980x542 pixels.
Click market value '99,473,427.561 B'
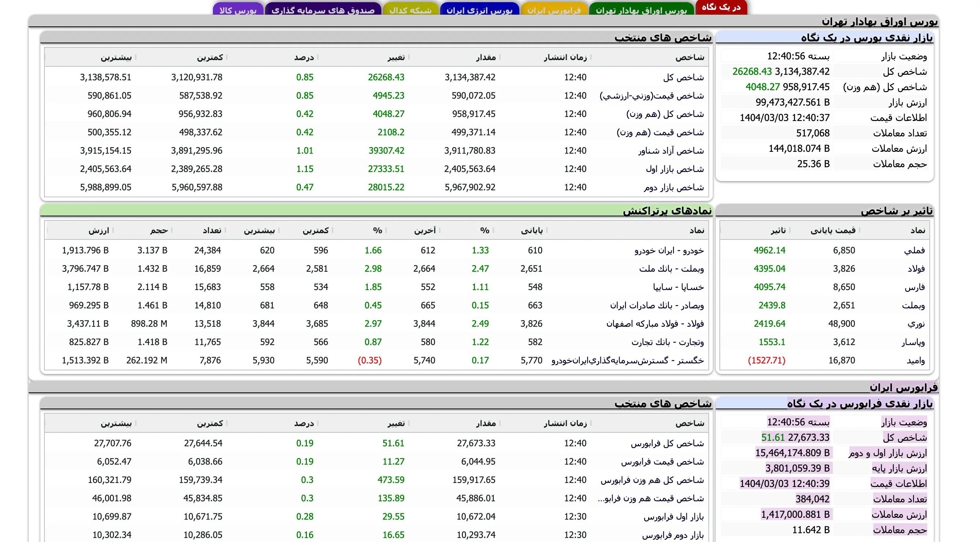pos(792,102)
